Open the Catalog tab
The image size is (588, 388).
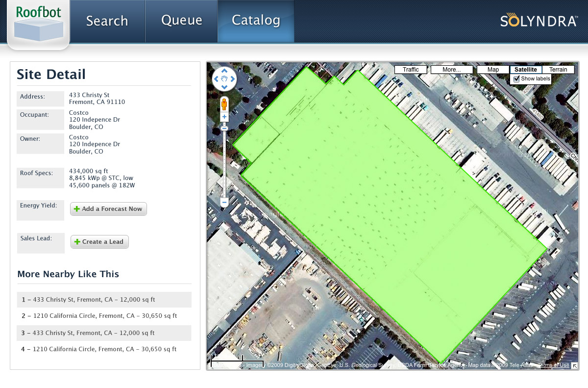256,21
